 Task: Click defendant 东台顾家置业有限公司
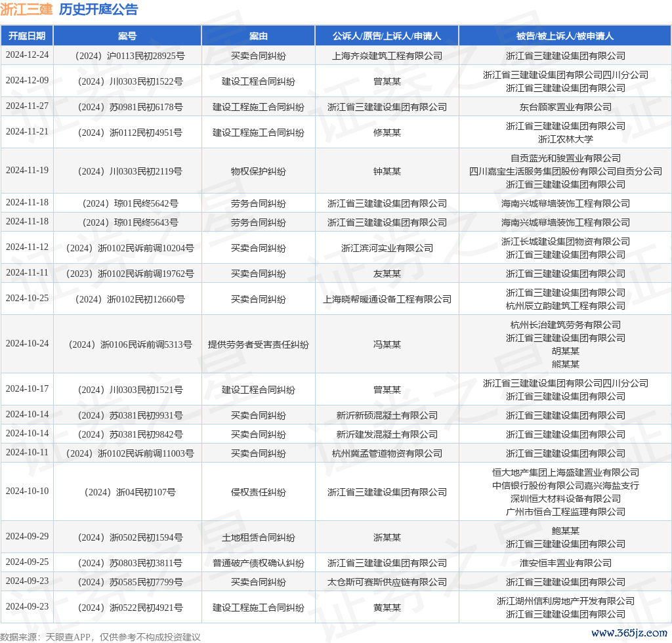(565, 107)
